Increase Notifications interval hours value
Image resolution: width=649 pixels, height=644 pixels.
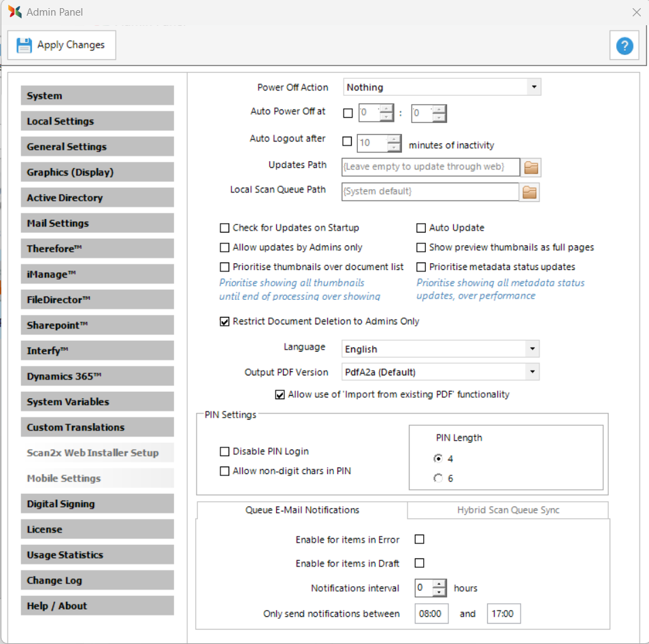click(439, 583)
